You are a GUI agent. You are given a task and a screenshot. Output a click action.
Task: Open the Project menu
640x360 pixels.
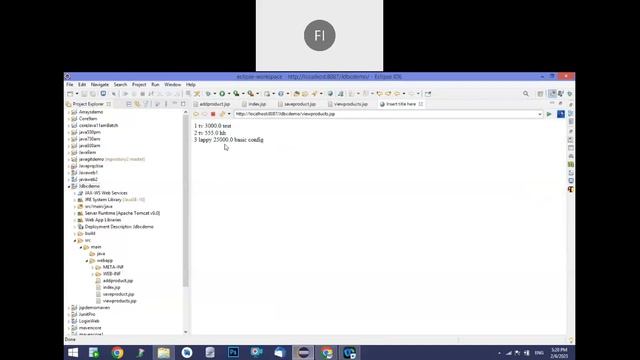139,84
